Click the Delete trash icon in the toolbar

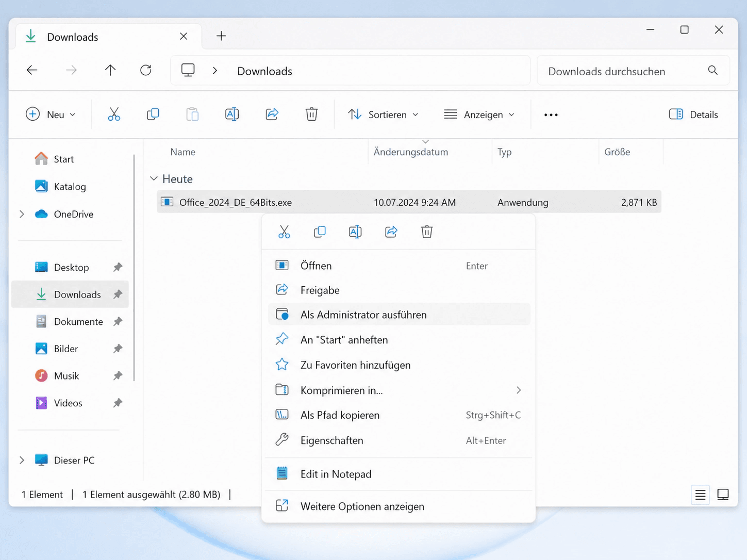point(311,114)
